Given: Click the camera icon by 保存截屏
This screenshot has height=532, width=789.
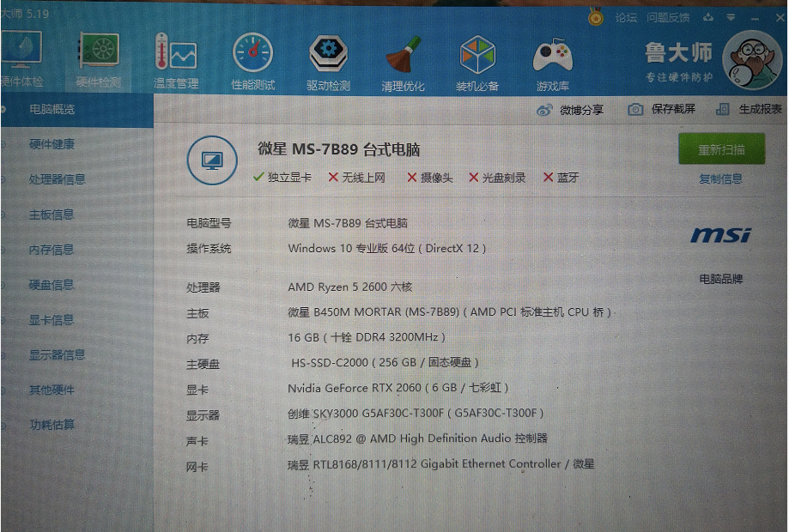Looking at the screenshot, I should tap(635, 109).
